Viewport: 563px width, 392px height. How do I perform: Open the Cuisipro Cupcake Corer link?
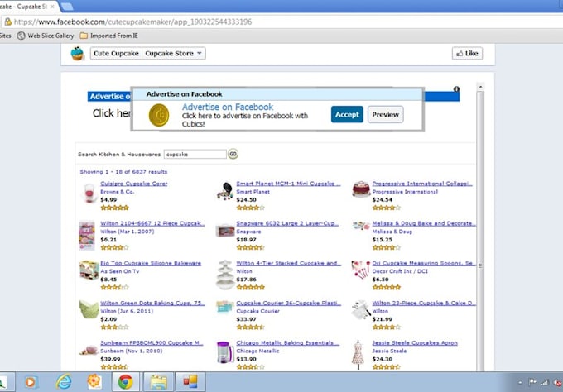[133, 184]
